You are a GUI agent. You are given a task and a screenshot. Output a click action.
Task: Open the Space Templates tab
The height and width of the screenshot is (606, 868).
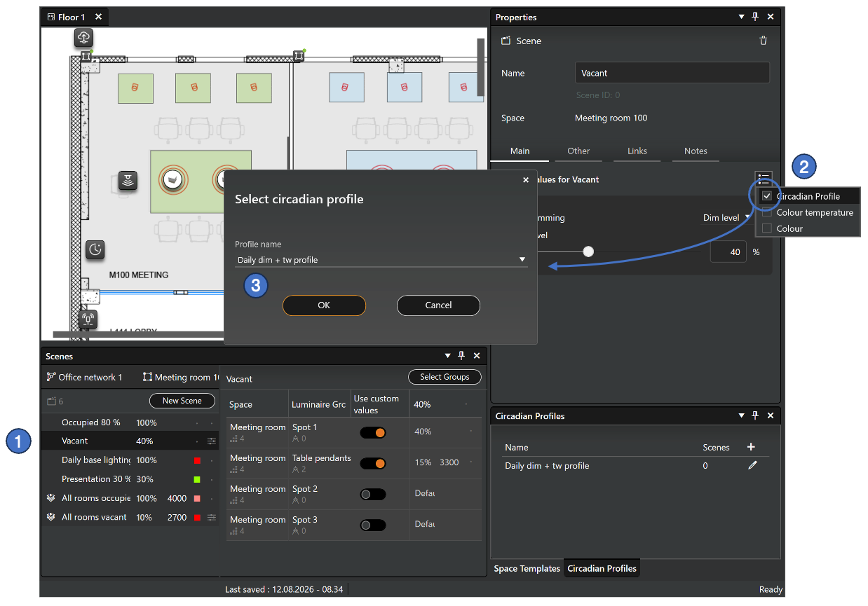pos(527,568)
